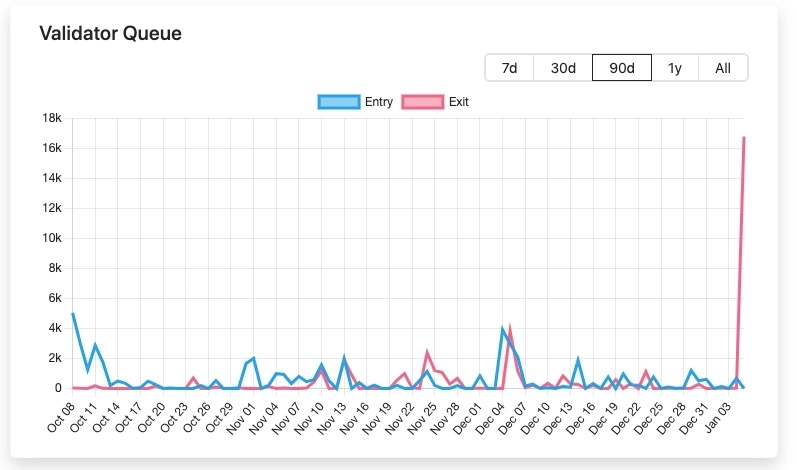Toggle the Entry series legend label
The height and width of the screenshot is (470, 797).
point(379,102)
